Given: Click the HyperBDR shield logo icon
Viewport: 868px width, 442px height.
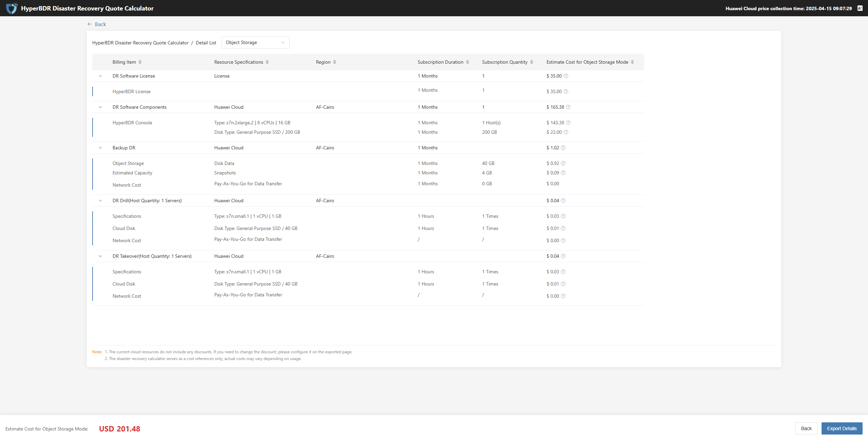Looking at the screenshot, I should tap(12, 8).
